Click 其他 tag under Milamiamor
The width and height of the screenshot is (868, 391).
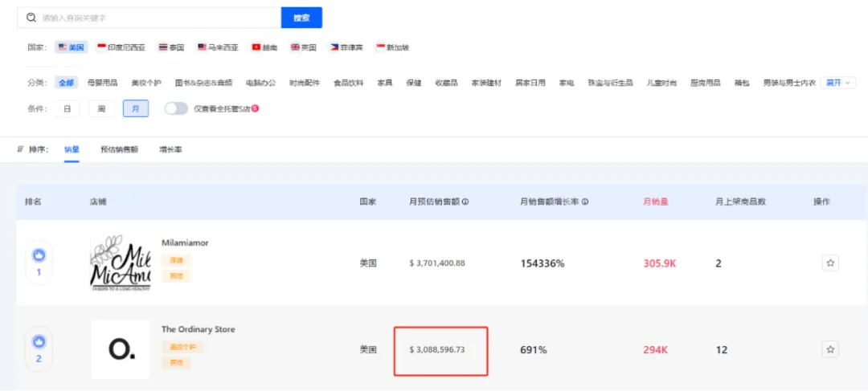(x=177, y=276)
